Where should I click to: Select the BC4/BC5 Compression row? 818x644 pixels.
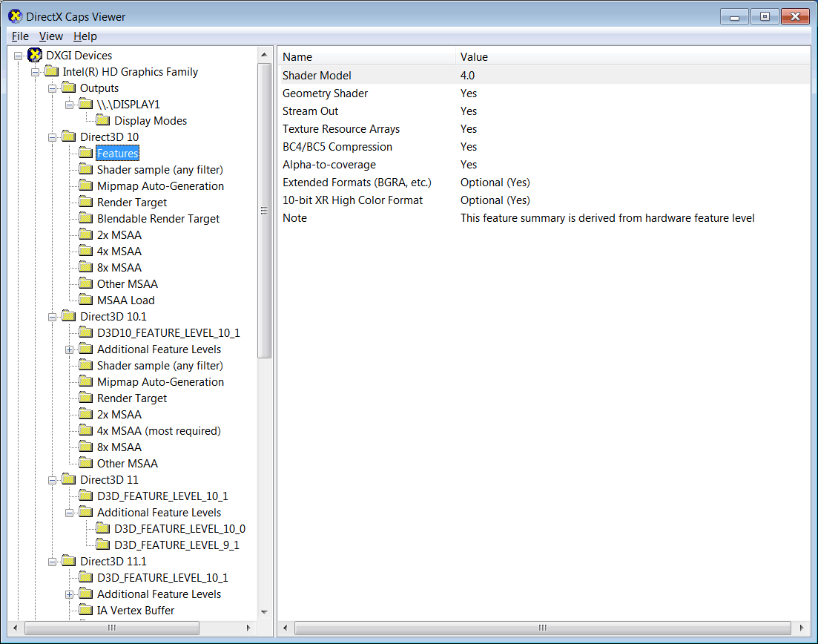544,147
